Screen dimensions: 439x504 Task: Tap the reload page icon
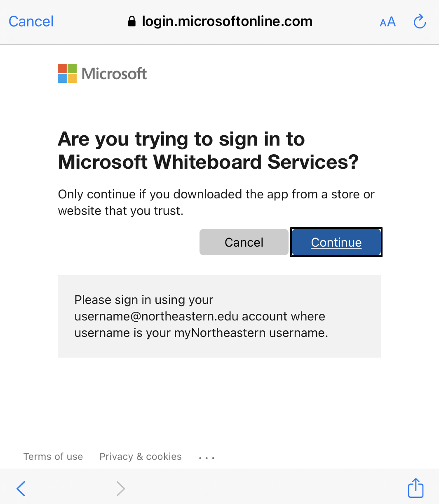point(419,21)
